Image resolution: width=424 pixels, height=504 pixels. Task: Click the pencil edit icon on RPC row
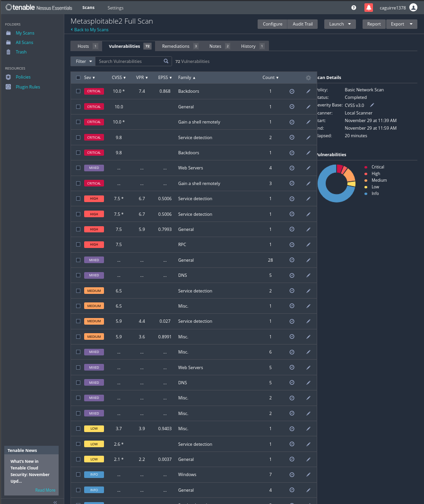tap(309, 245)
